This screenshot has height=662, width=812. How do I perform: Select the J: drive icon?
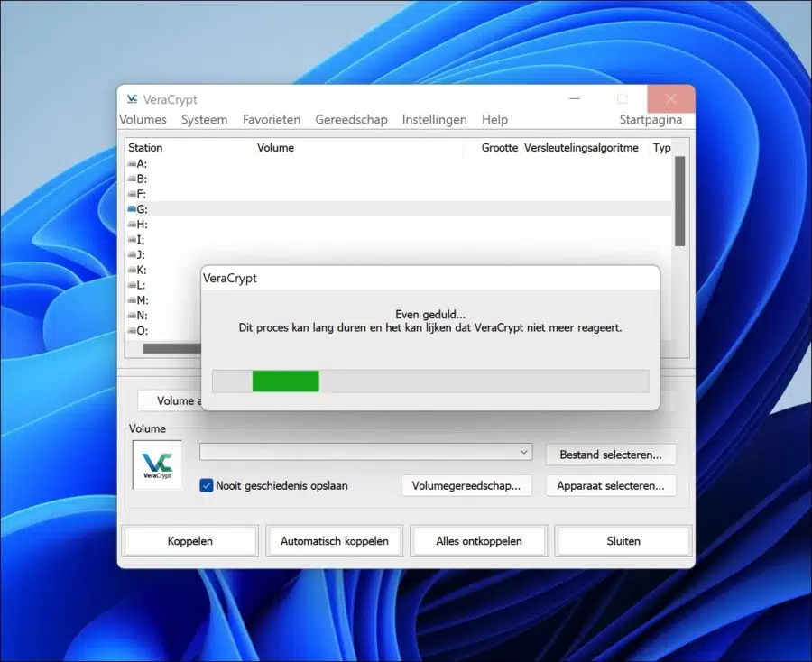[x=132, y=254]
